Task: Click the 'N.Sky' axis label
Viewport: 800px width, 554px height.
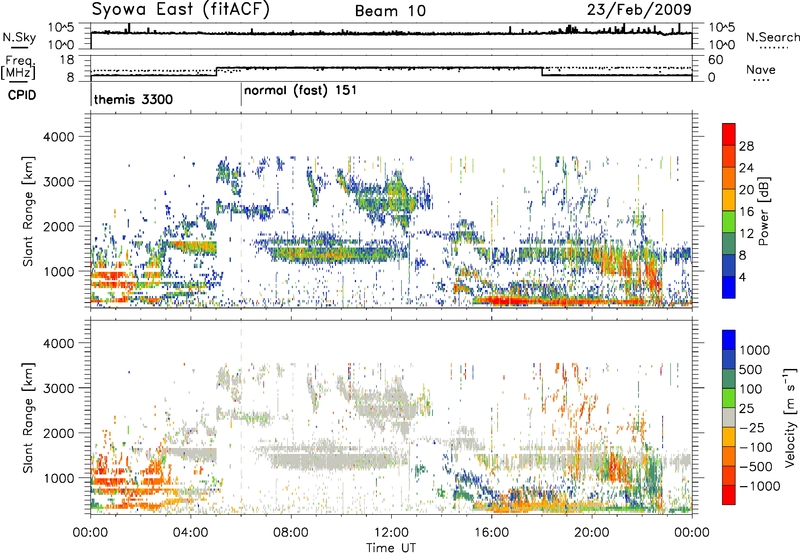Action: coord(19,38)
